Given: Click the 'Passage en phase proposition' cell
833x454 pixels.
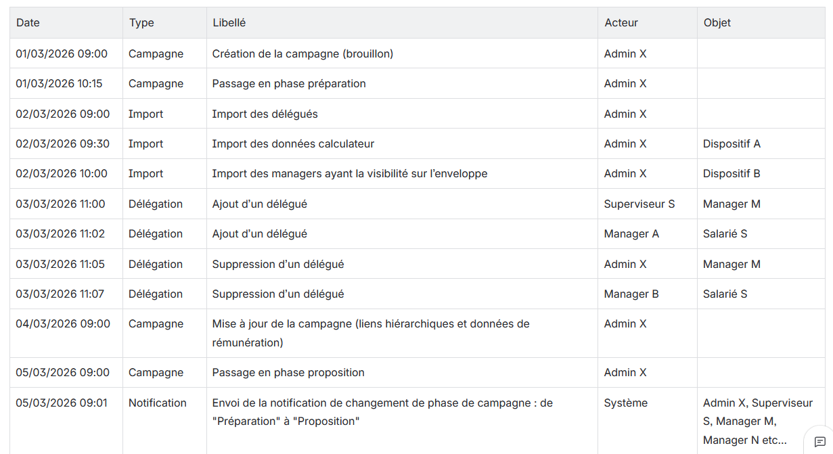Looking at the screenshot, I should click(x=288, y=373).
